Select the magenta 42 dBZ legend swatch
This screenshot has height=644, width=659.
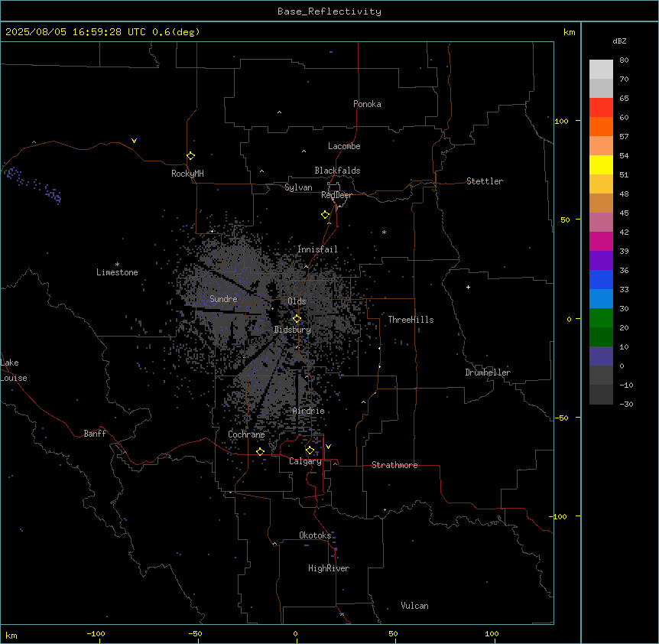(x=601, y=241)
